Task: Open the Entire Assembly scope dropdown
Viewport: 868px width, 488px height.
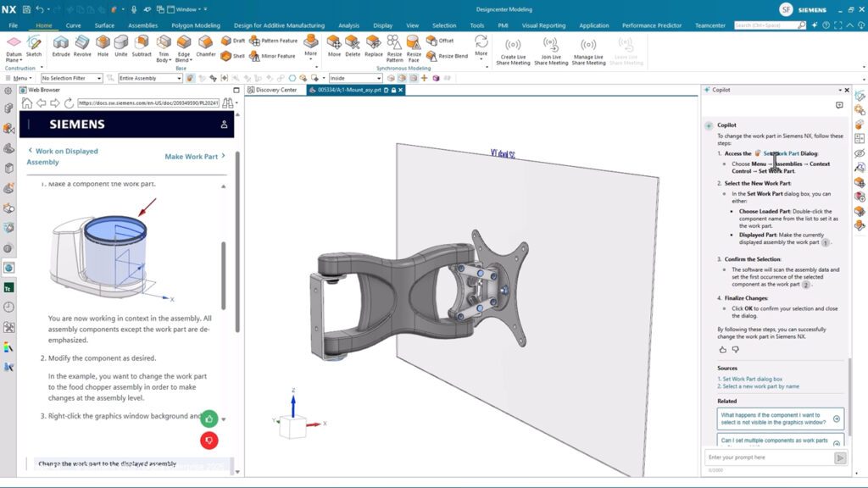Action: (150, 78)
